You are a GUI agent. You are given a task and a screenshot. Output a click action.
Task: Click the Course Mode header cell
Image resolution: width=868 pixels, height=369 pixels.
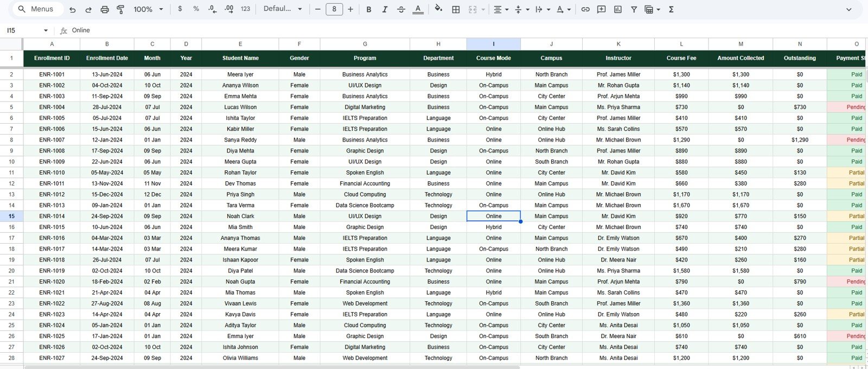(493, 58)
